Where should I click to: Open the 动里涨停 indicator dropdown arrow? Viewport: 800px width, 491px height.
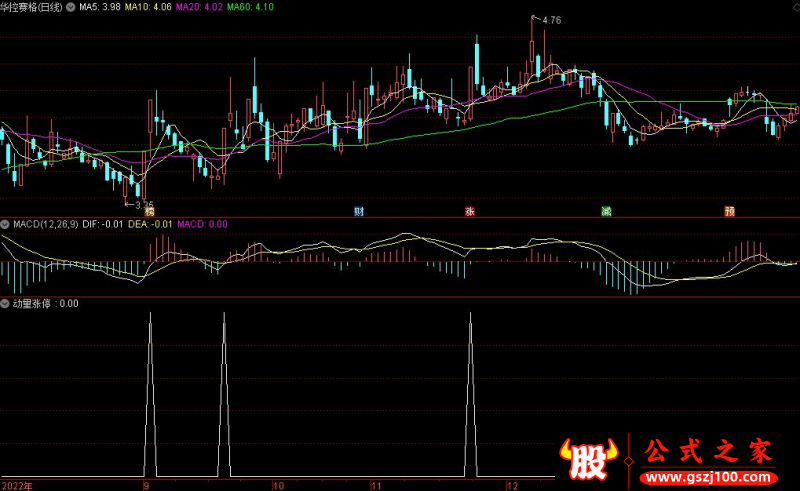[5, 304]
